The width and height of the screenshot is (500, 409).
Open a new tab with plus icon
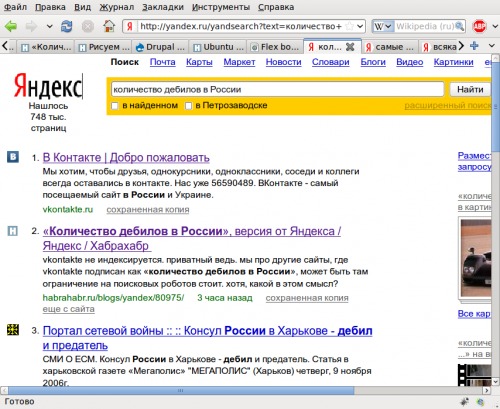pyautogui.click(x=474, y=46)
